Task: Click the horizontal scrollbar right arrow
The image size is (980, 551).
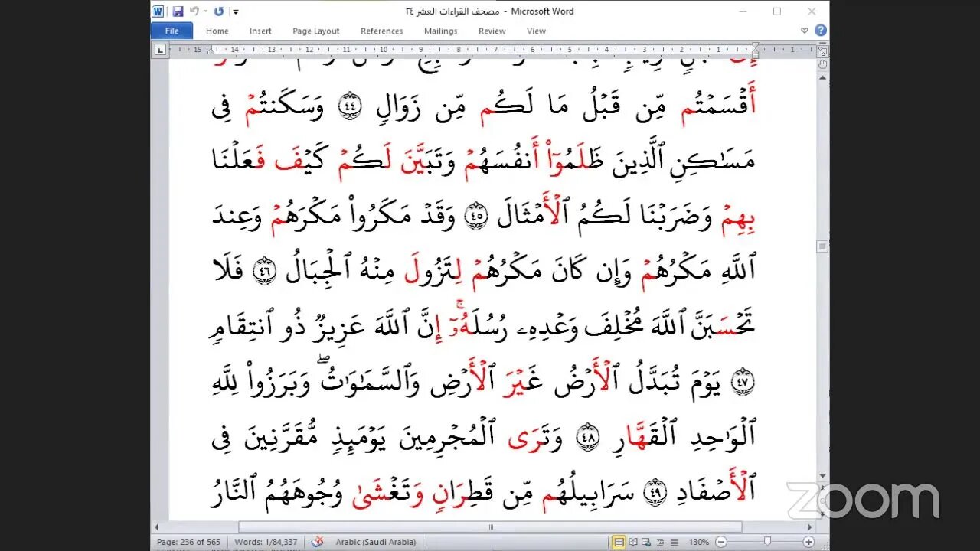Action: point(810,527)
